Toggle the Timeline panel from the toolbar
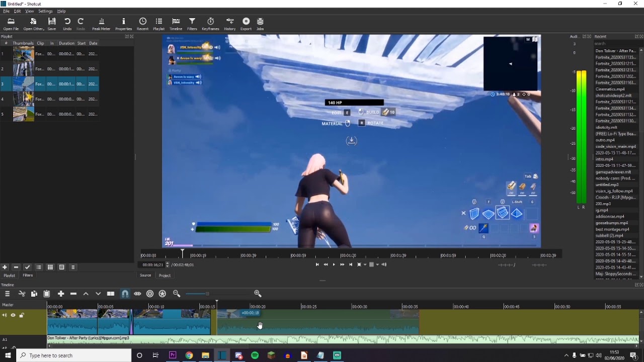Viewport: 644px width, 362px height. 176,24
